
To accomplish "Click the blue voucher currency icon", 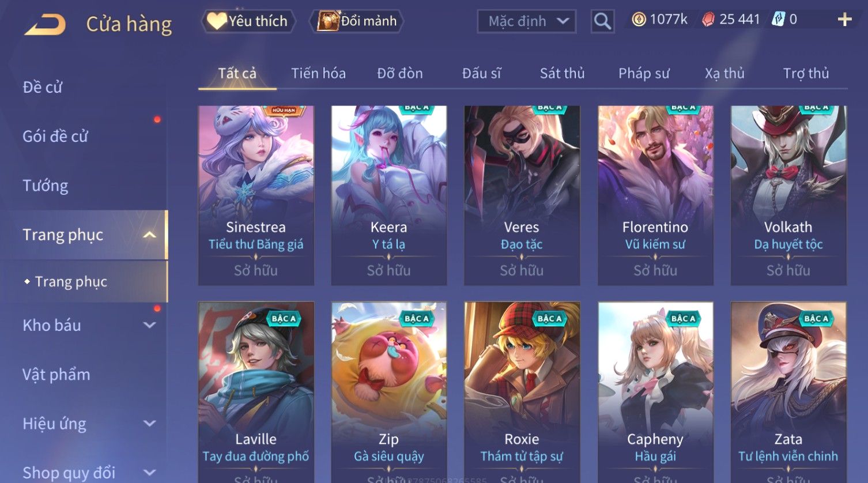I will [x=778, y=20].
